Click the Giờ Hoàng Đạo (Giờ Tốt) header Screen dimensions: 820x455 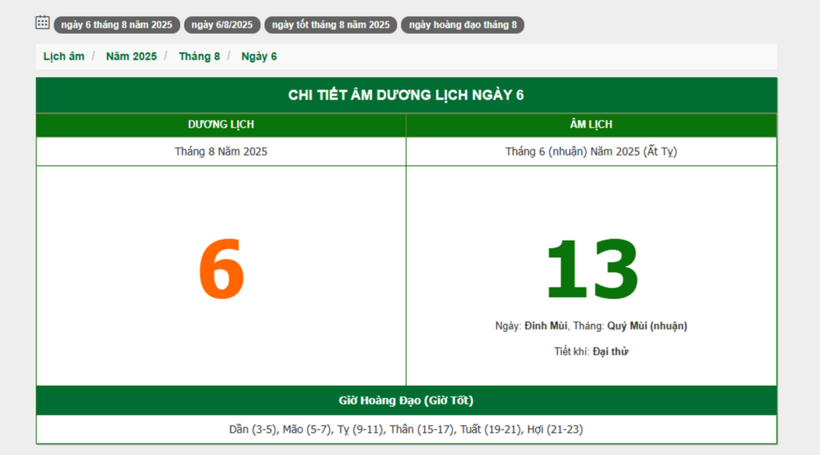click(x=406, y=400)
